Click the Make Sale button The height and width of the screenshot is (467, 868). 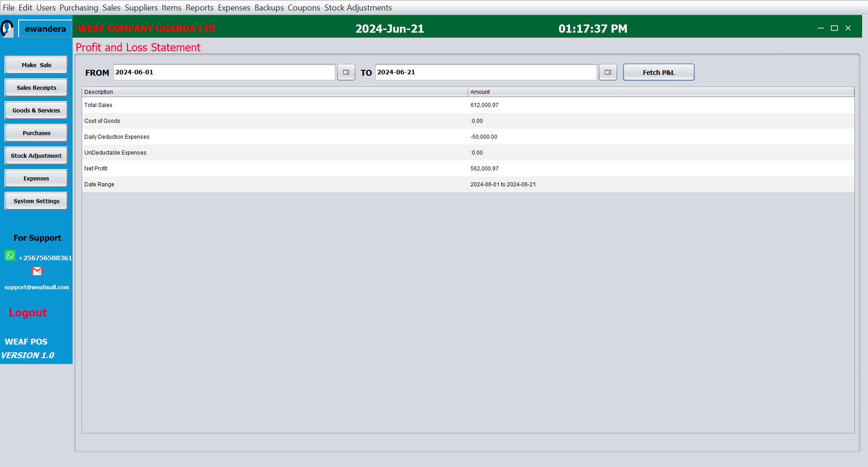[x=36, y=65]
